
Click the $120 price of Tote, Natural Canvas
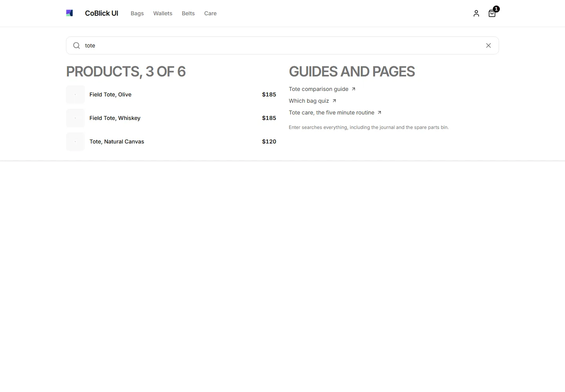[x=269, y=142]
